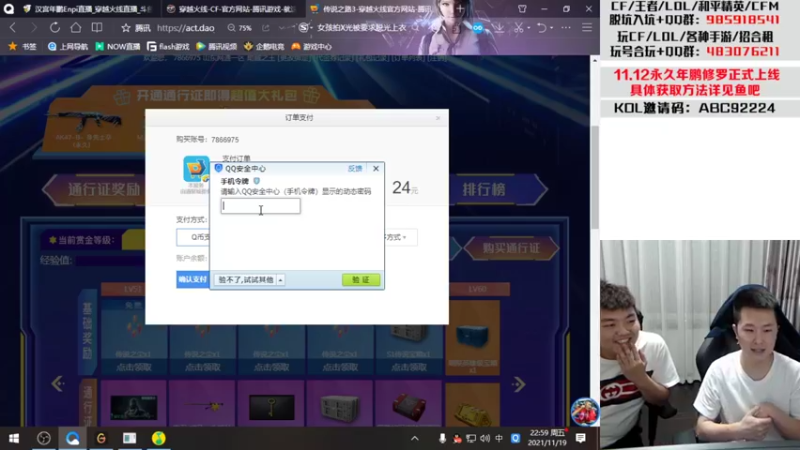Viewport: 800px width, 450px height.
Task: Open OBS Studio from taskbar
Action: tap(43, 438)
